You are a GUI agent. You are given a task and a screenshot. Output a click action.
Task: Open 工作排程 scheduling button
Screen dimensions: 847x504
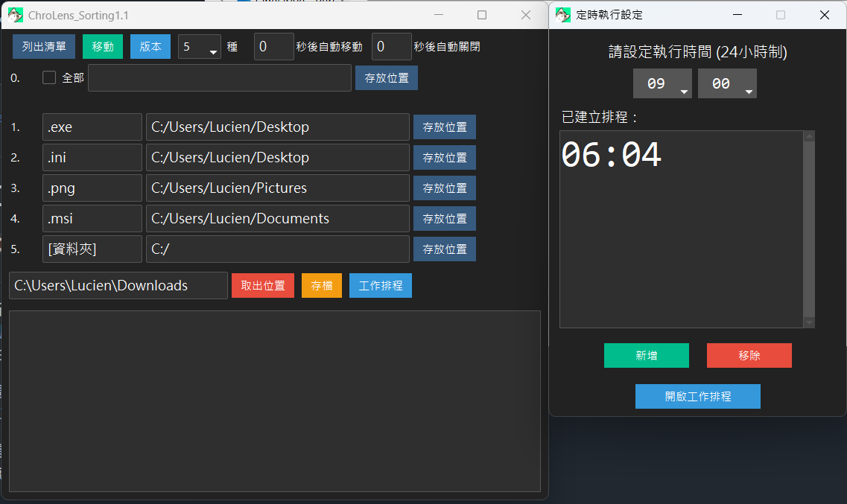[x=381, y=285]
